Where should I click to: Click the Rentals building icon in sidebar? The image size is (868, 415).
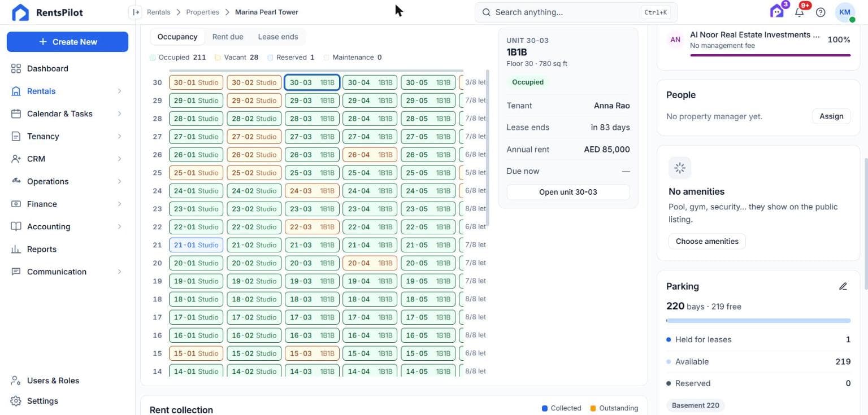click(x=16, y=91)
